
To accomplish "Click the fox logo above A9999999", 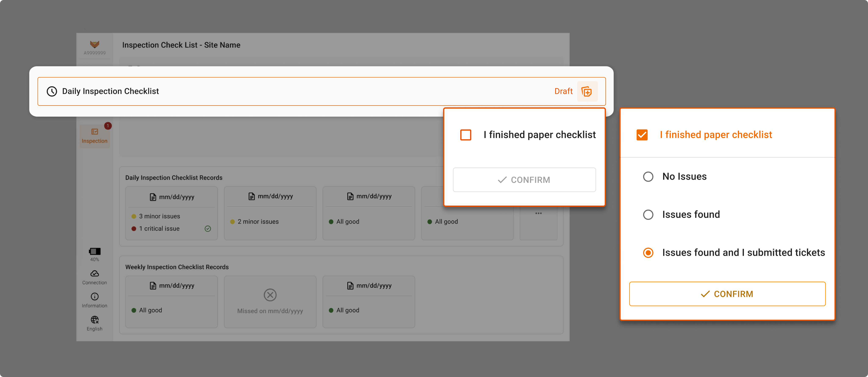I will coord(94,44).
